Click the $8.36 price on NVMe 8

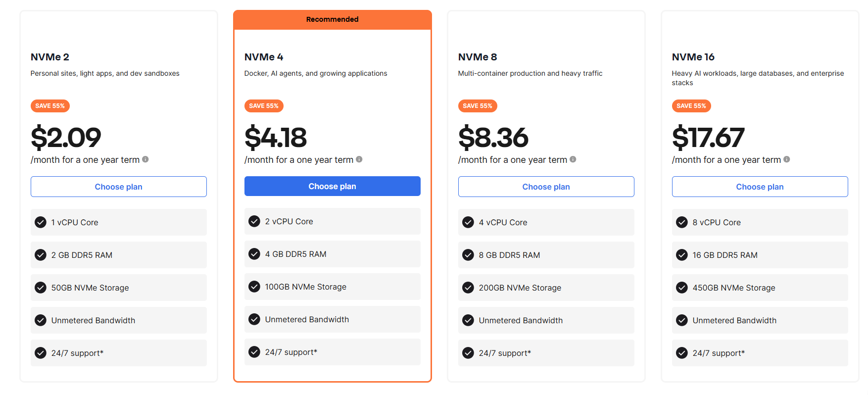pyautogui.click(x=493, y=137)
